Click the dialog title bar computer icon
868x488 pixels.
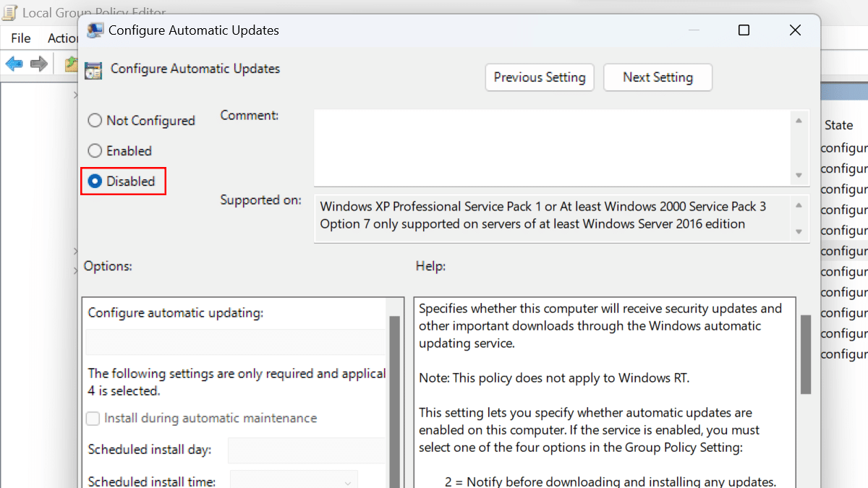point(95,30)
